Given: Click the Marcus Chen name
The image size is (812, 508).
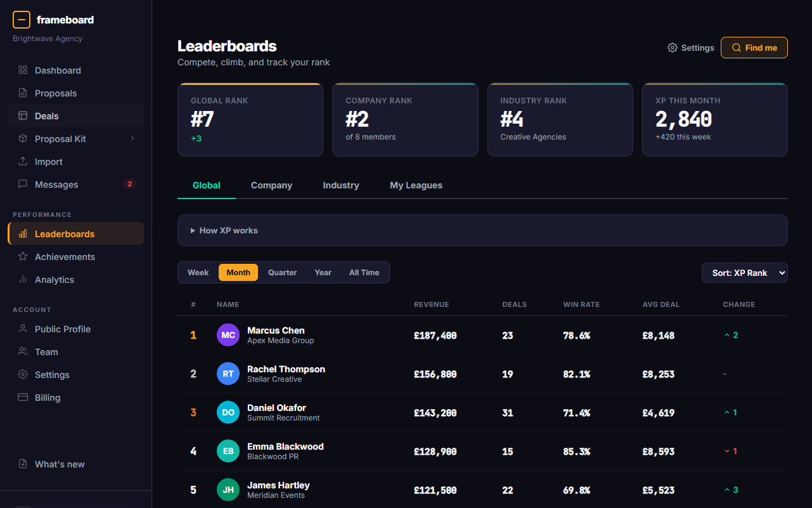Looking at the screenshot, I should pos(276,330).
